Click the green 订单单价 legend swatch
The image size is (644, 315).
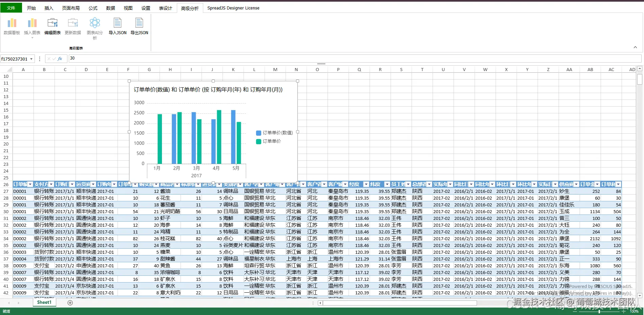(x=258, y=141)
